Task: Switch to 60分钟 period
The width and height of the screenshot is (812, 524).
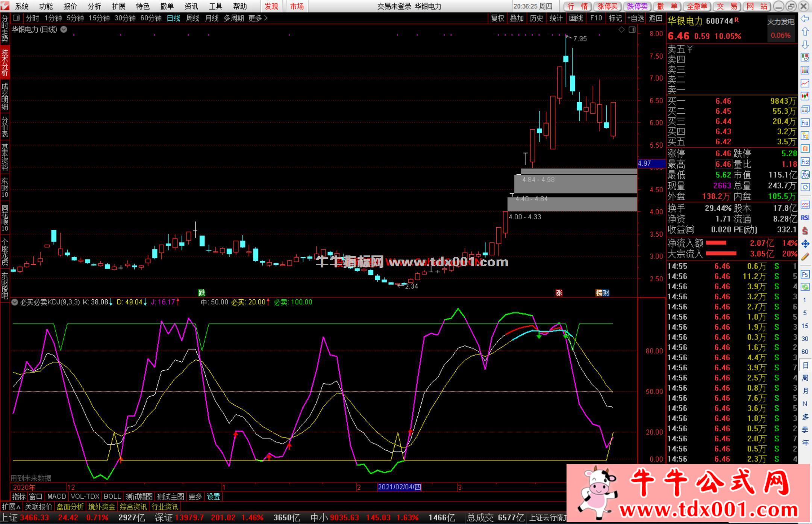Action: [151, 18]
